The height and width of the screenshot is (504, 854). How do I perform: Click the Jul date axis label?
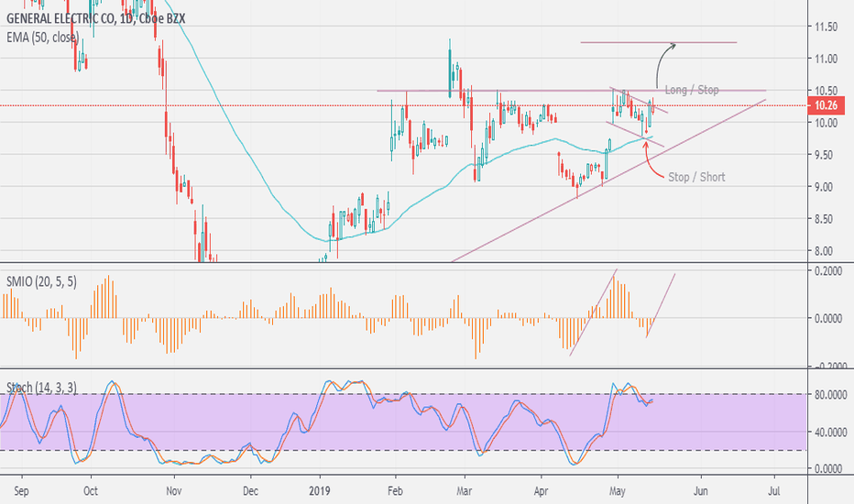point(773,491)
